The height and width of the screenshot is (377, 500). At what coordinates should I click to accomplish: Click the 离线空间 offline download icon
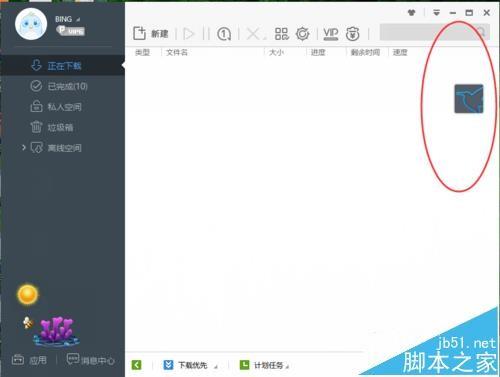click(x=37, y=147)
